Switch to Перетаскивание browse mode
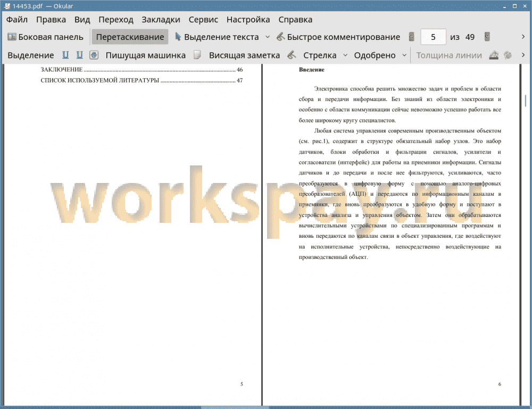Viewport: 532px width, 409px height. [130, 37]
